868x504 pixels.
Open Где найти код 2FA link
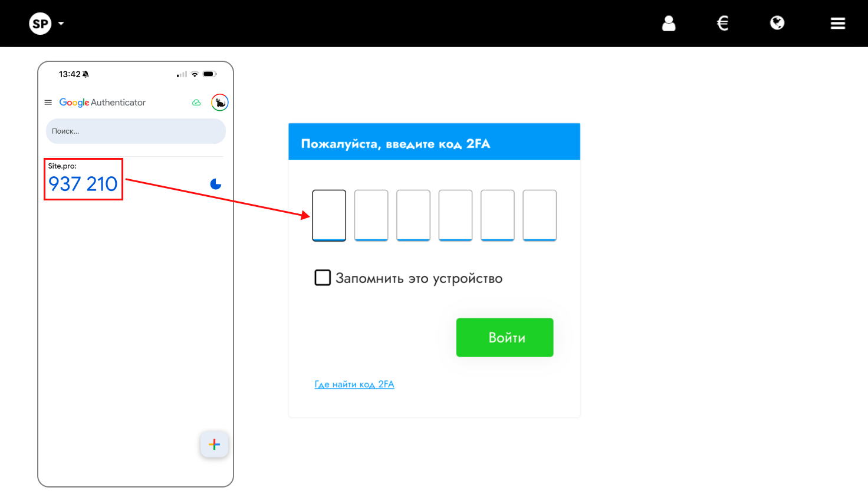[354, 384]
